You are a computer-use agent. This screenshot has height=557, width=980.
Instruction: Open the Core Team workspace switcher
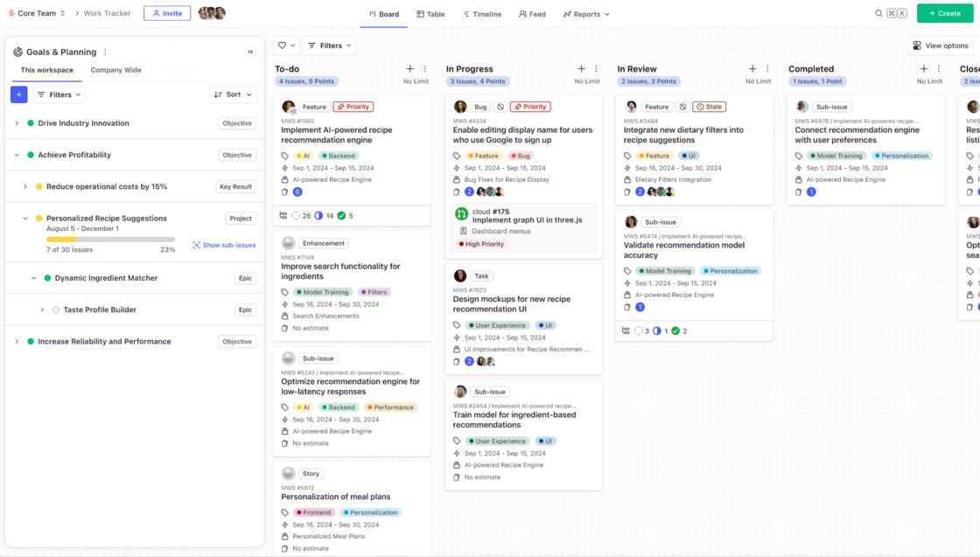pos(33,13)
